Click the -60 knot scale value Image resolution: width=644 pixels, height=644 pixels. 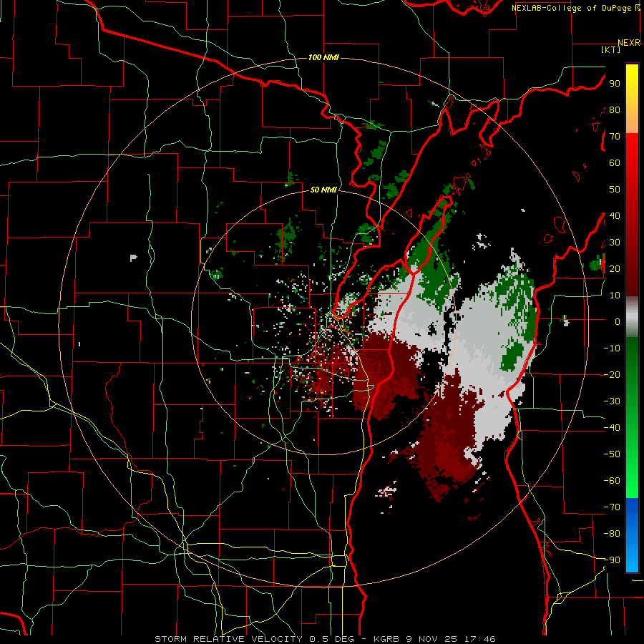coord(612,481)
